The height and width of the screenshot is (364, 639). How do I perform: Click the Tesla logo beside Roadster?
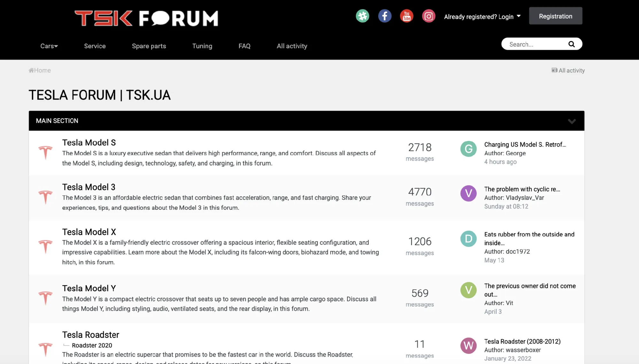pos(45,350)
